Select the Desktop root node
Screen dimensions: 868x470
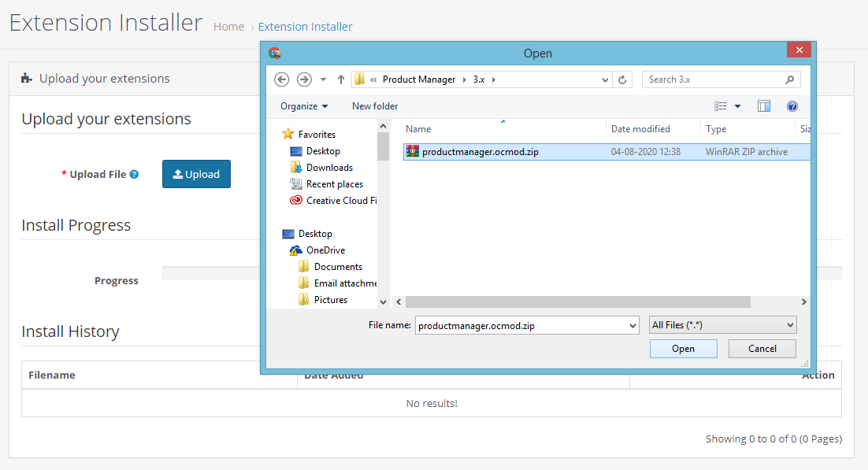(x=307, y=234)
